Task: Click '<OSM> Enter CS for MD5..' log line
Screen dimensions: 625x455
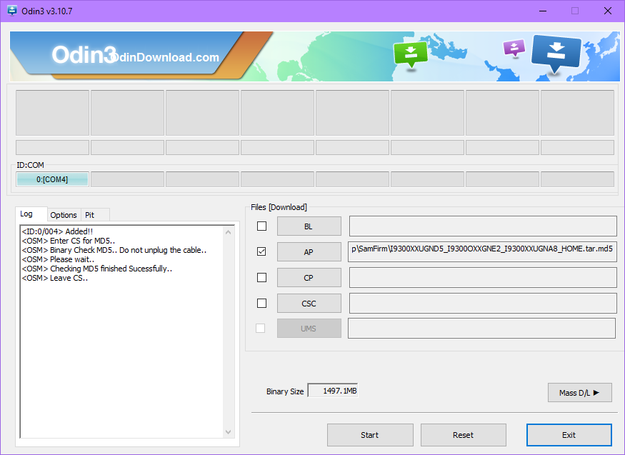Action: [69, 241]
